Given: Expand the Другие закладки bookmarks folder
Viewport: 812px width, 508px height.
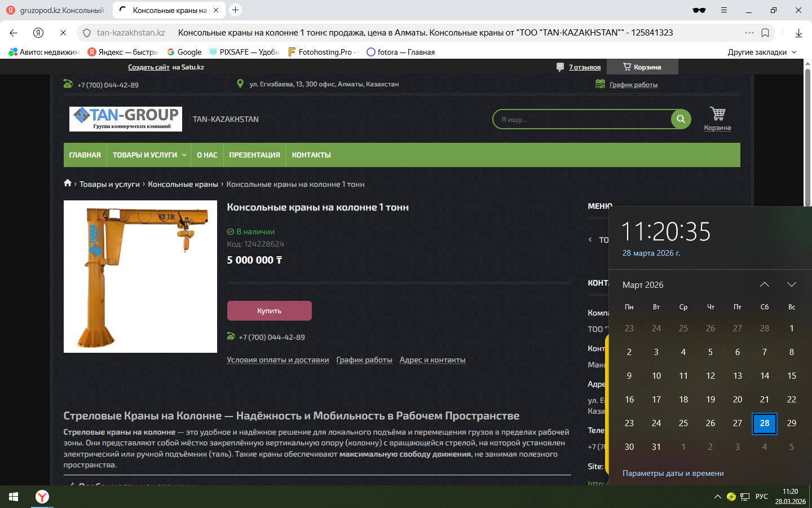Looking at the screenshot, I should (x=762, y=52).
